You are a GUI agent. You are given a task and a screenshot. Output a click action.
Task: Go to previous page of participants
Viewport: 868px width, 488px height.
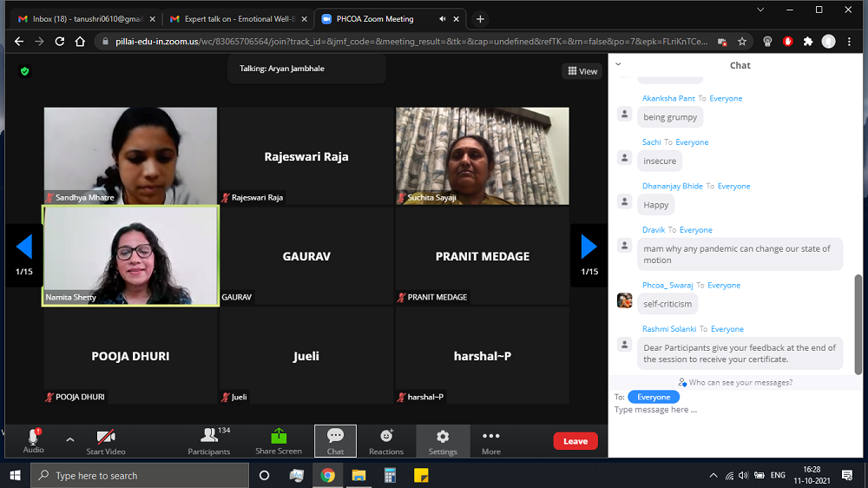[x=24, y=247]
